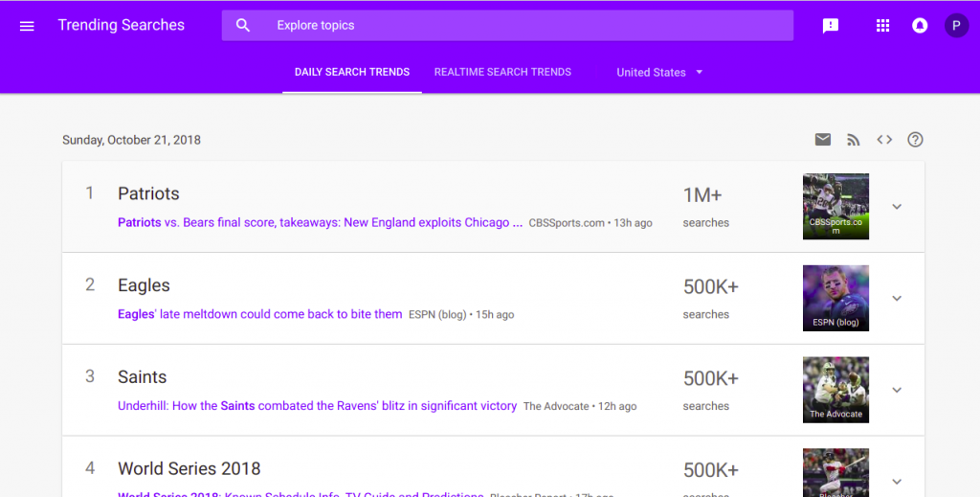Click the Trending Searches page title
980x497 pixels.
tap(122, 25)
